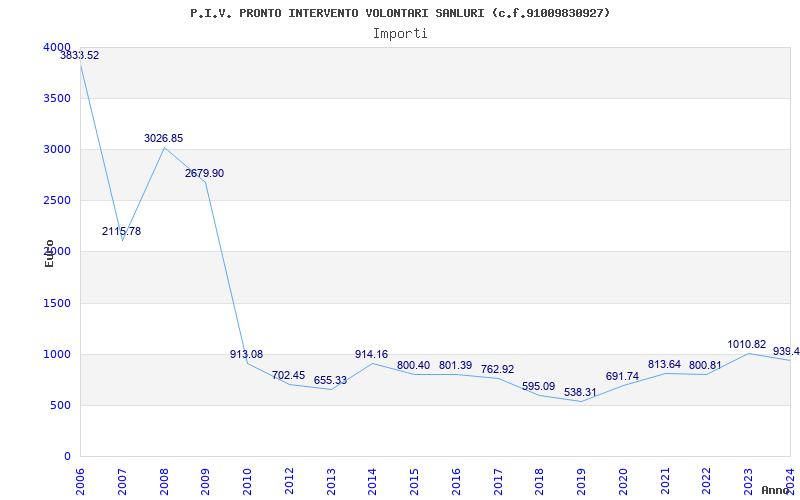The width and height of the screenshot is (800, 500).
Task: Click the 913.08 data label
Action: coord(246,355)
